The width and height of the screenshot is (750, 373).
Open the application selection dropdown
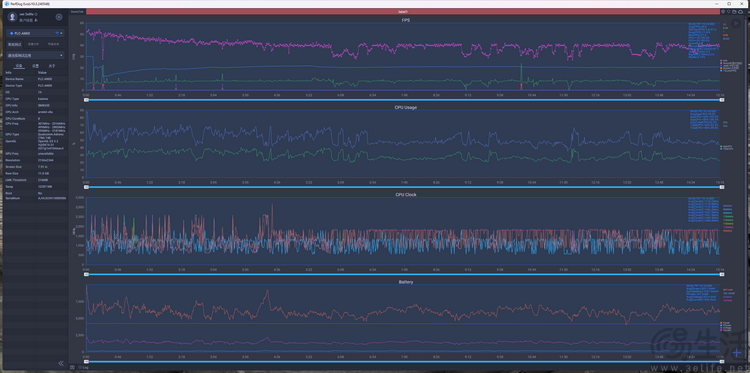click(35, 55)
